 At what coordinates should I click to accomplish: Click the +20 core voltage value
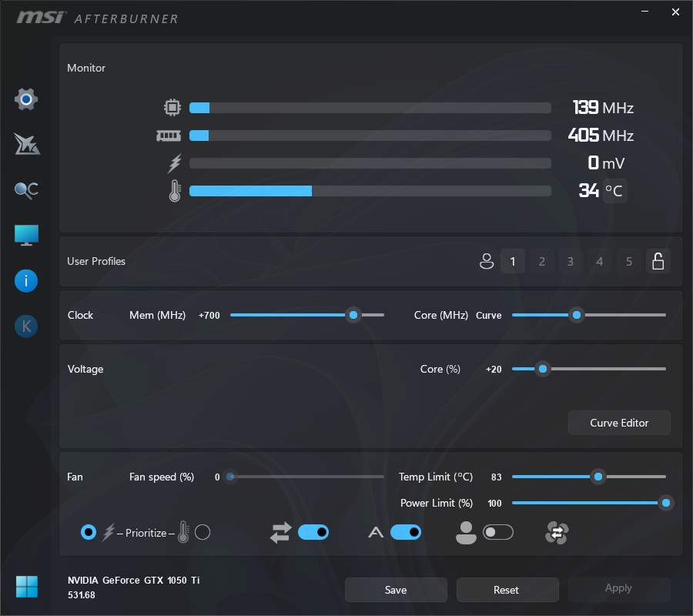(494, 370)
